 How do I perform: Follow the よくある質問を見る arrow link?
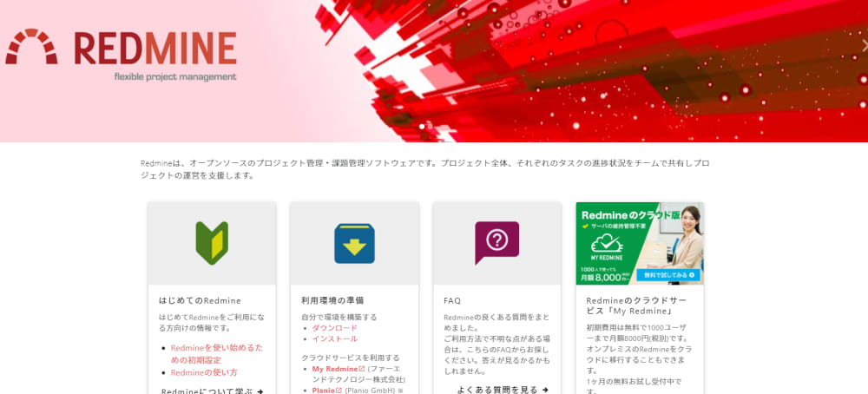point(503,390)
